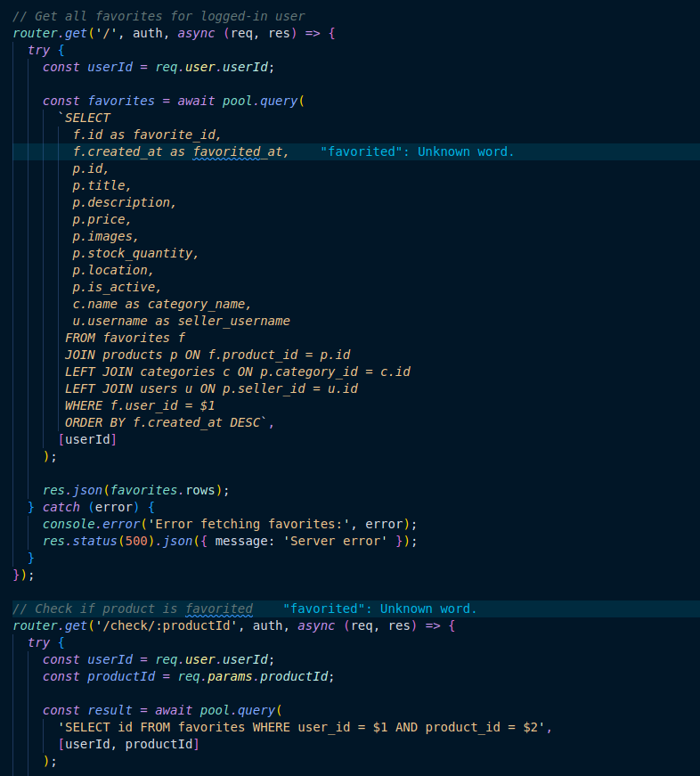Click the WHERE f.user_id = $1 line
Image resolution: width=700 pixels, height=776 pixels.
pos(140,405)
